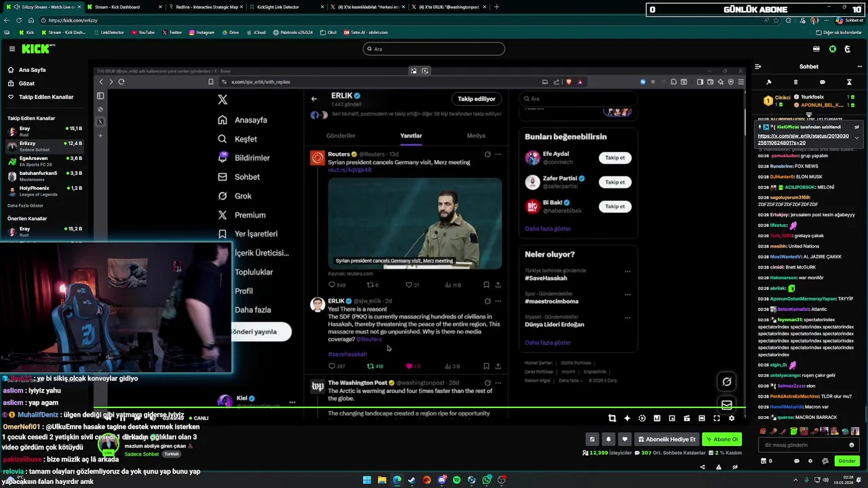The width and height of the screenshot is (868, 488).
Task: Collapse the Sohbet chat panel
Action: coord(757,66)
